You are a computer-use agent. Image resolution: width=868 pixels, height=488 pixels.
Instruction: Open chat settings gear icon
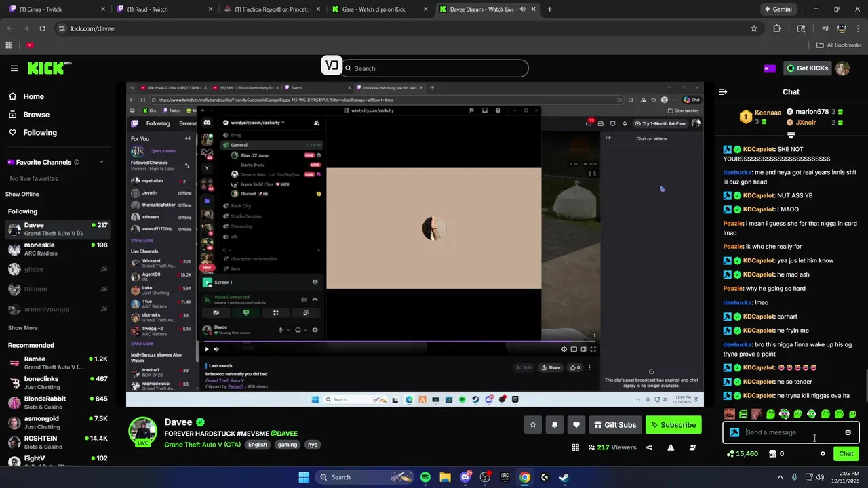click(823, 454)
